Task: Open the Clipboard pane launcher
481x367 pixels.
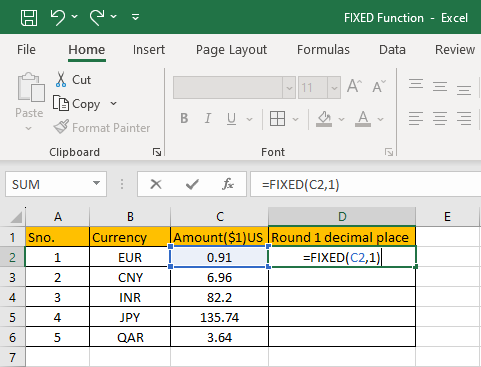Action: click(157, 152)
